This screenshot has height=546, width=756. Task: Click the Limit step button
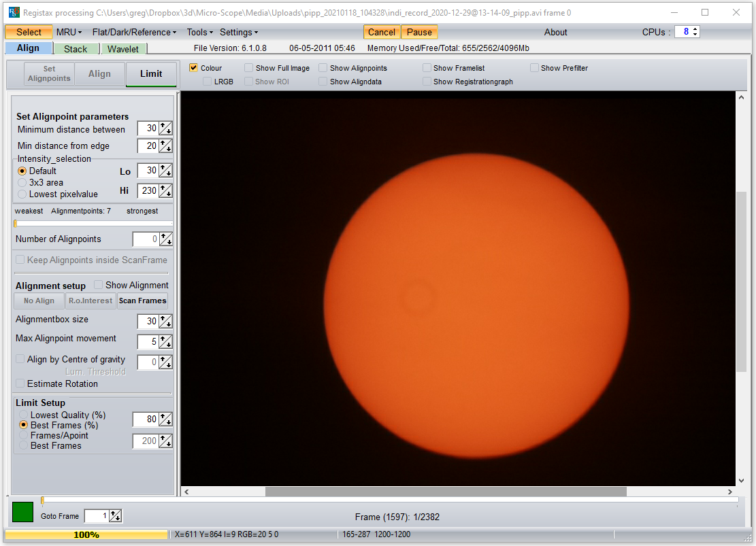click(x=151, y=73)
